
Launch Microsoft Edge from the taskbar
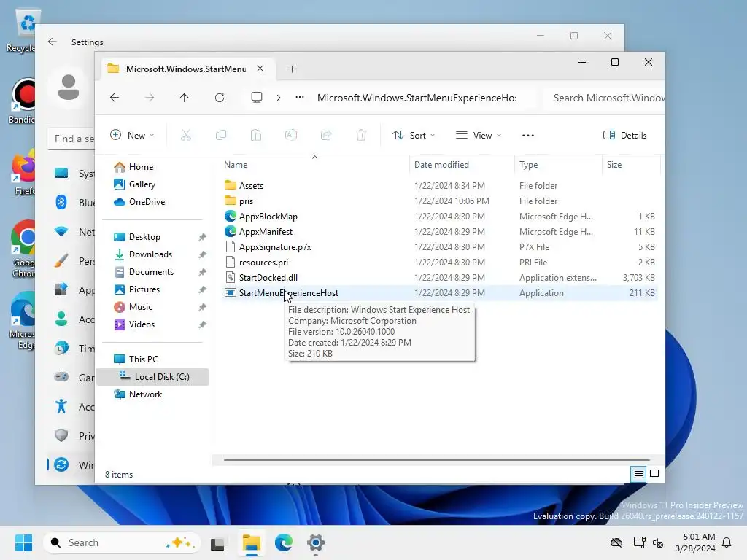[x=284, y=542]
